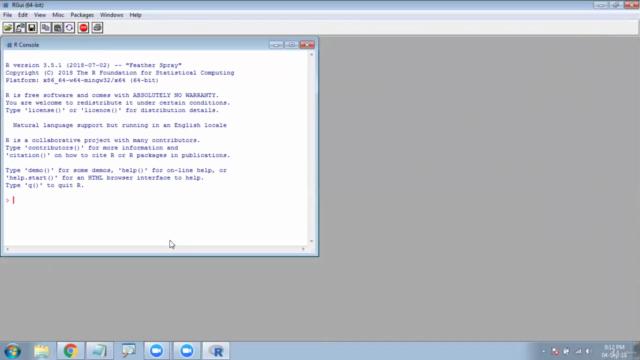Click the Save workspace toolbar icon

[31, 28]
